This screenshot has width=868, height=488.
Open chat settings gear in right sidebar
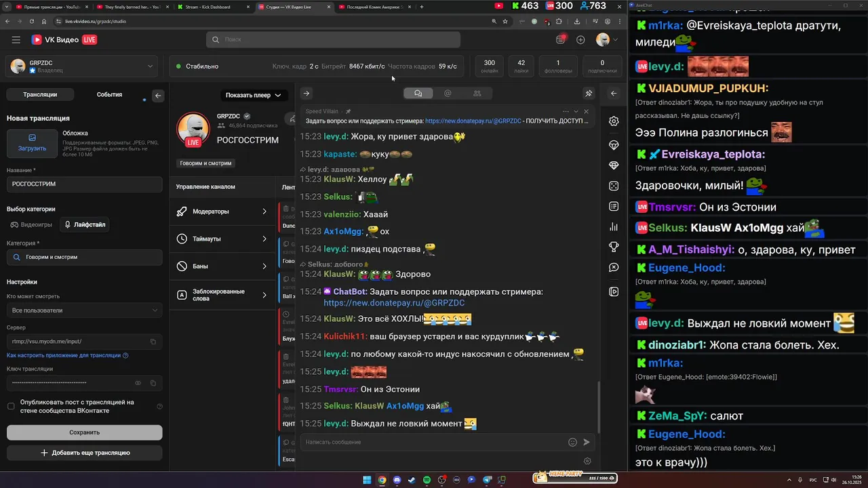614,121
